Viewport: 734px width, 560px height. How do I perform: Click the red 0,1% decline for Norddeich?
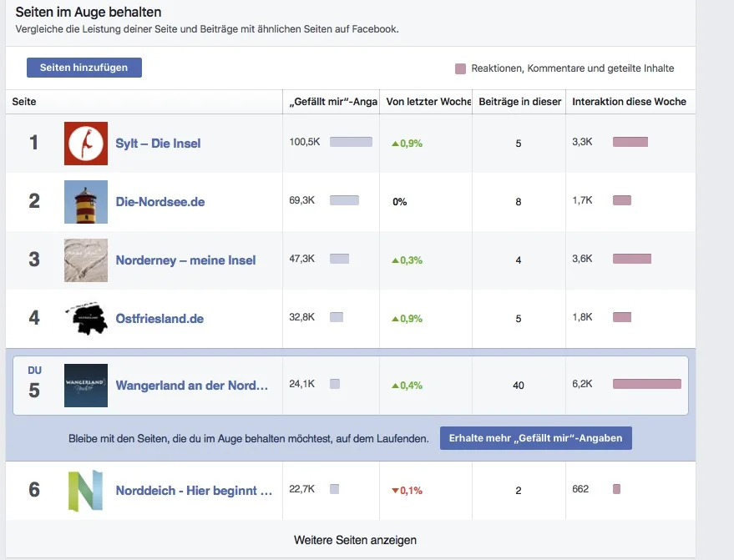407,490
